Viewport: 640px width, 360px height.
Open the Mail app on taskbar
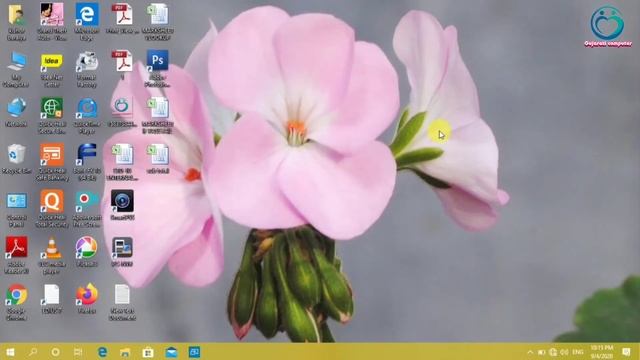pyautogui.click(x=171, y=352)
